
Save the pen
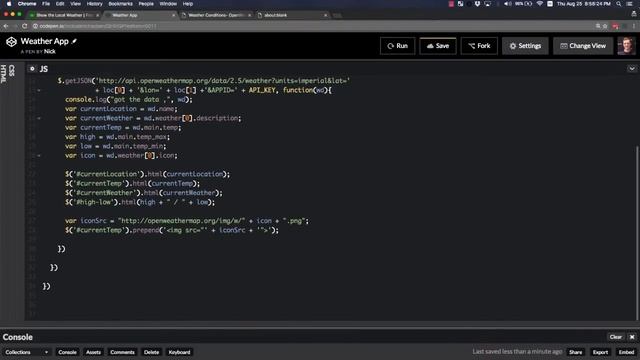[438, 46]
